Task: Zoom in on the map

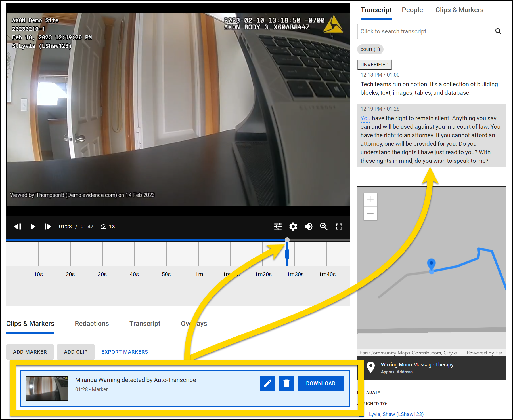Action: point(370,200)
